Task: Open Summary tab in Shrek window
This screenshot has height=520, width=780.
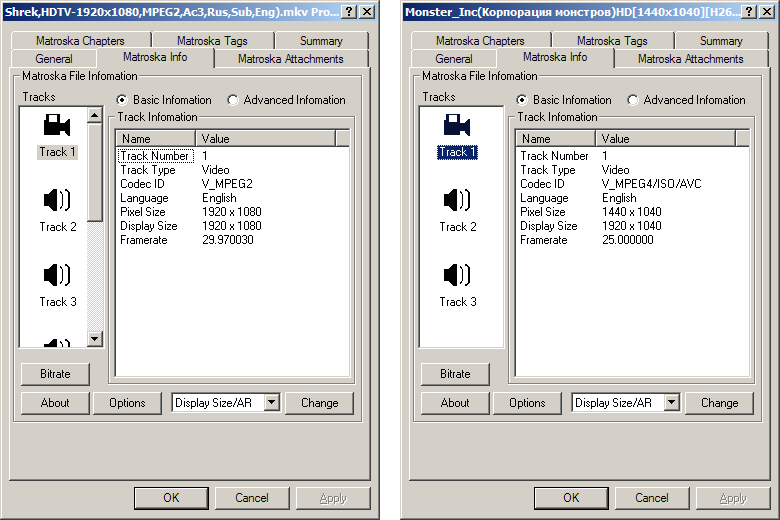Action: (x=321, y=41)
